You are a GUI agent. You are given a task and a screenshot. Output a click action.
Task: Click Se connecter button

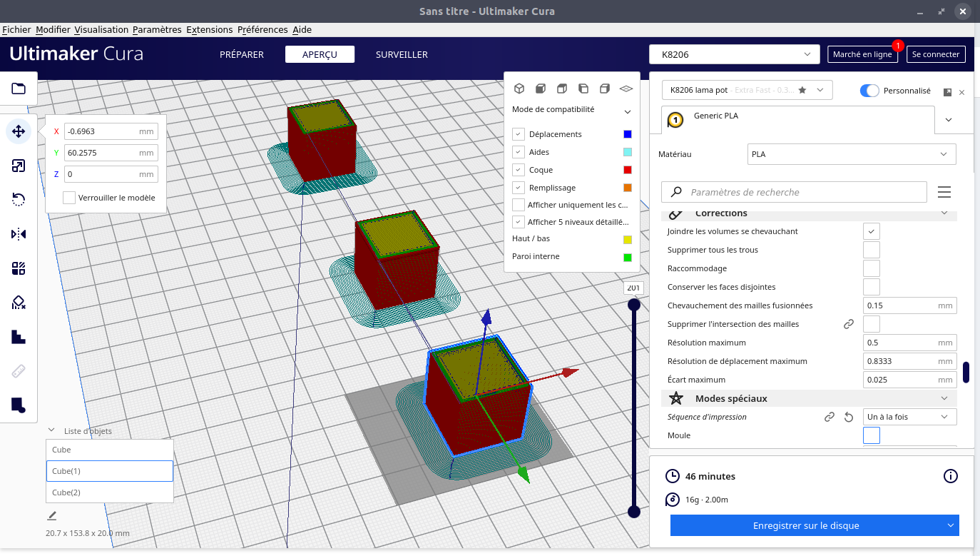[x=936, y=54]
